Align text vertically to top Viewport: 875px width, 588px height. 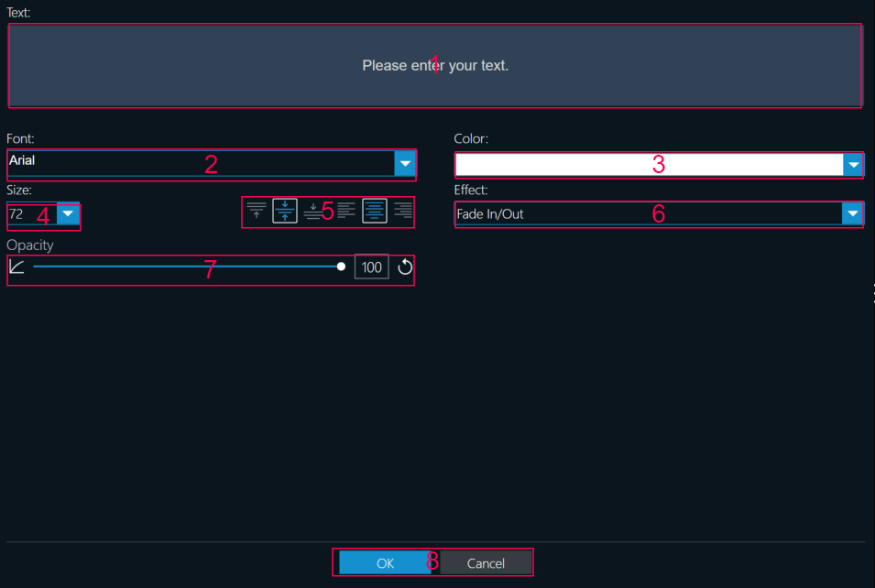click(x=257, y=211)
